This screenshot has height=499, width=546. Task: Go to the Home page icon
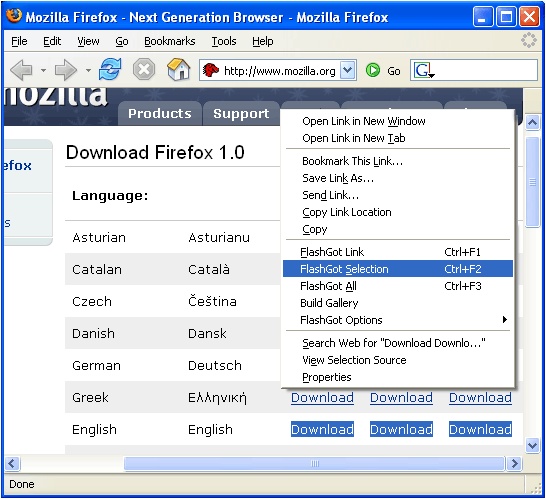click(179, 69)
